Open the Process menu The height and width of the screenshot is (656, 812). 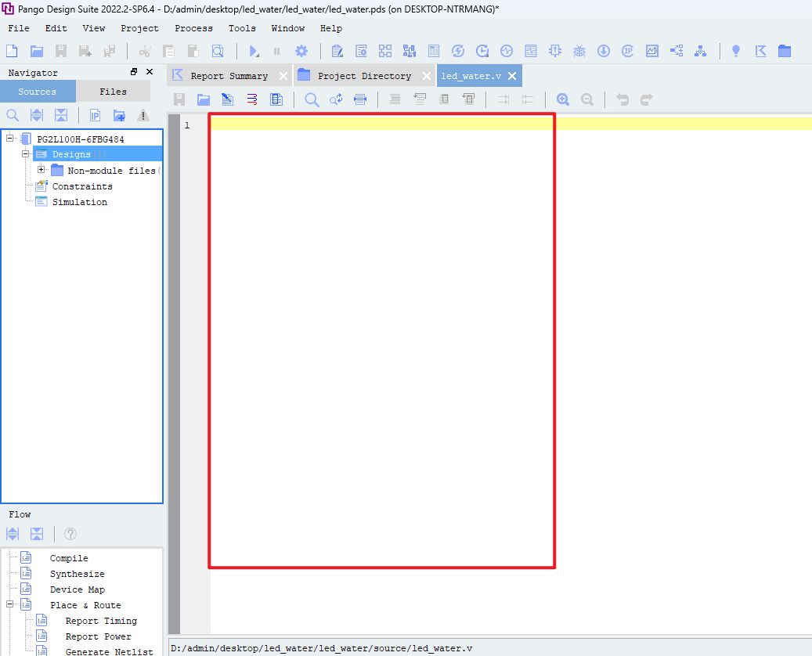tap(193, 28)
